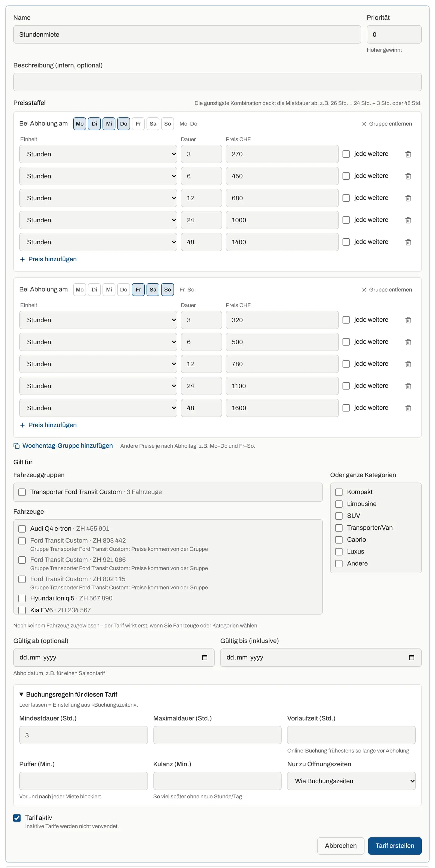Click Wochentag-Gruppe hinzufügen
The width and height of the screenshot is (435, 868).
[x=63, y=445]
